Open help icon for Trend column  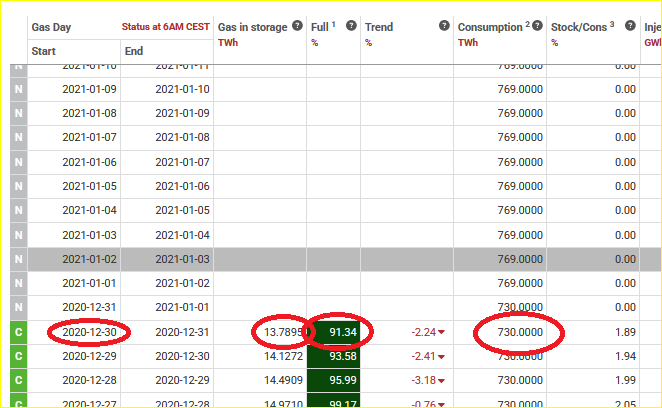pyautogui.click(x=444, y=26)
